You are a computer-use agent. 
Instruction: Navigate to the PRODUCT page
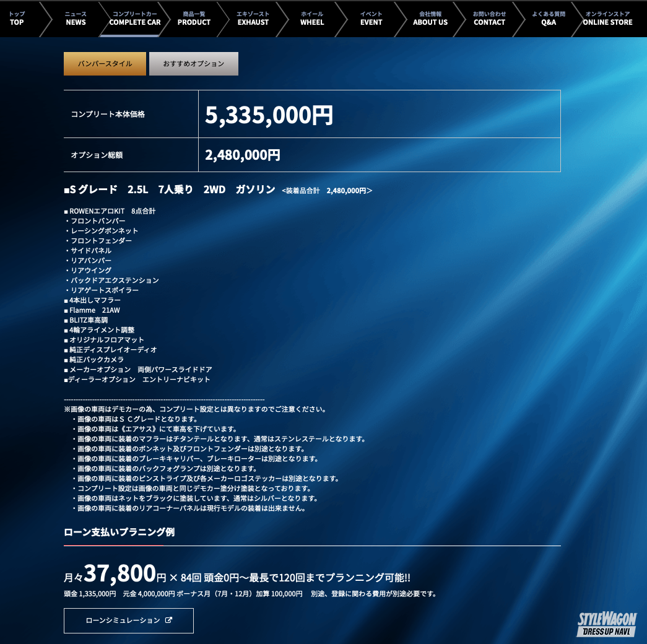click(194, 19)
